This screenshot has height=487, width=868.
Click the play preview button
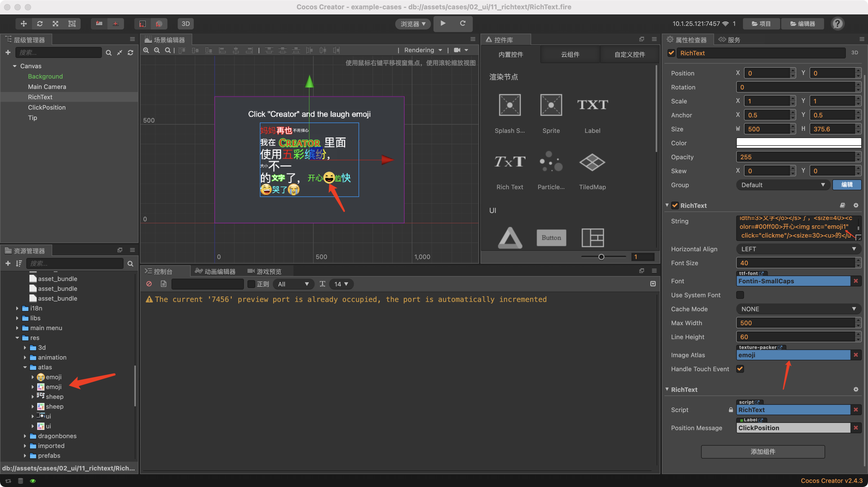point(443,23)
